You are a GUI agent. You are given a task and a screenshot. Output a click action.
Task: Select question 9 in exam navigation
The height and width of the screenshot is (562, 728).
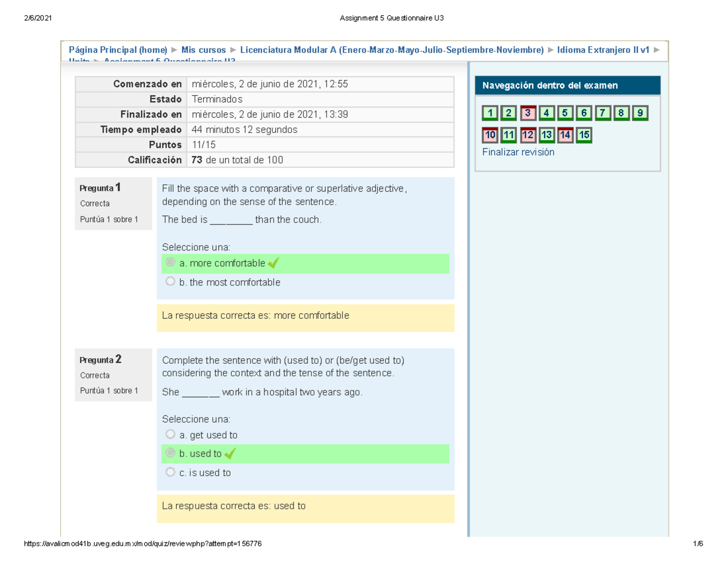point(640,113)
